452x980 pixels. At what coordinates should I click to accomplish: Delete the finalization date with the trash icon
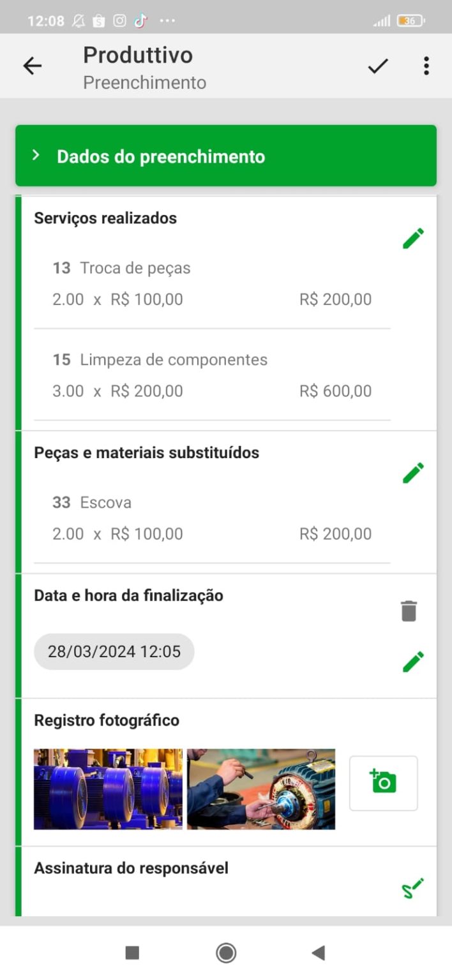[x=409, y=610]
